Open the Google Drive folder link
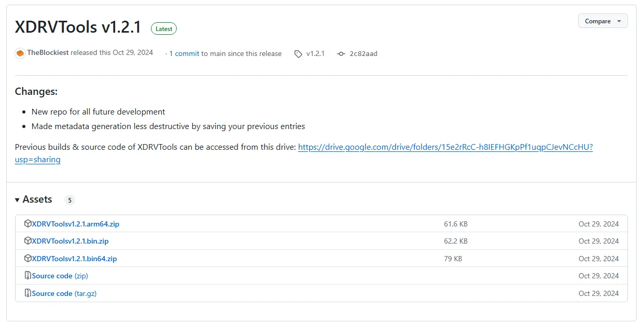 pos(445,147)
